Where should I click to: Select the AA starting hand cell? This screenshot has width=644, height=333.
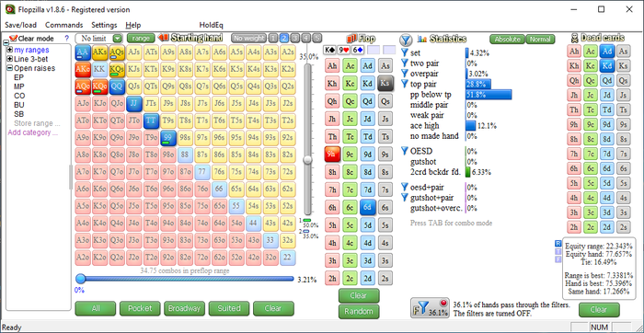(83, 52)
